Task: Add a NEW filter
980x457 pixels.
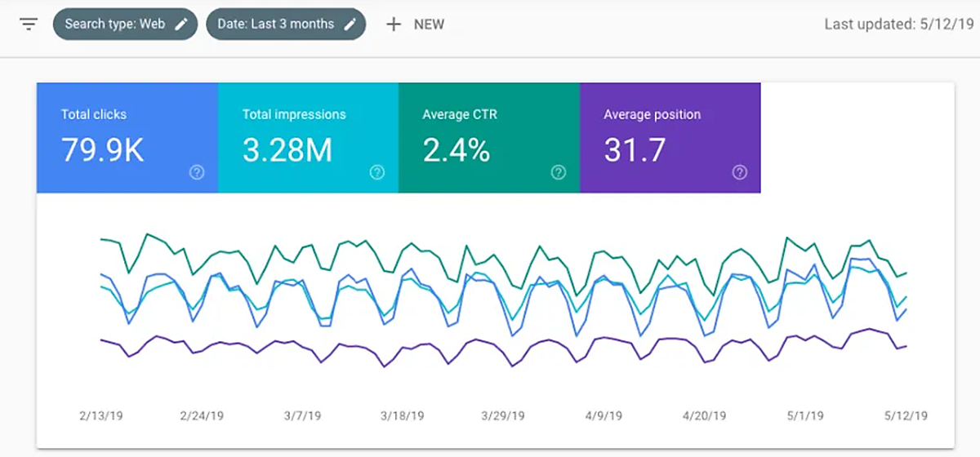Action: pos(428,24)
